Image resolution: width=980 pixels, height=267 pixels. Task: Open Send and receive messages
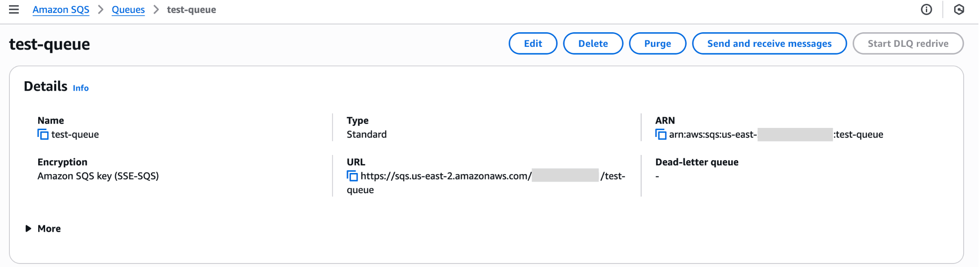click(x=769, y=43)
